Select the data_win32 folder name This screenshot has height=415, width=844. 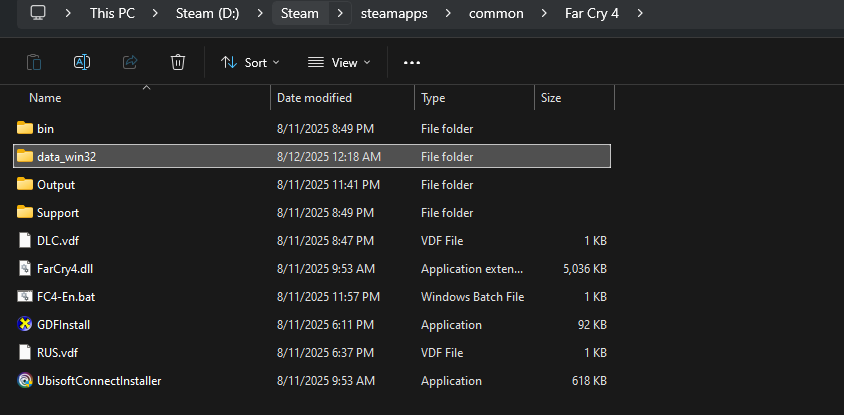[x=67, y=157]
